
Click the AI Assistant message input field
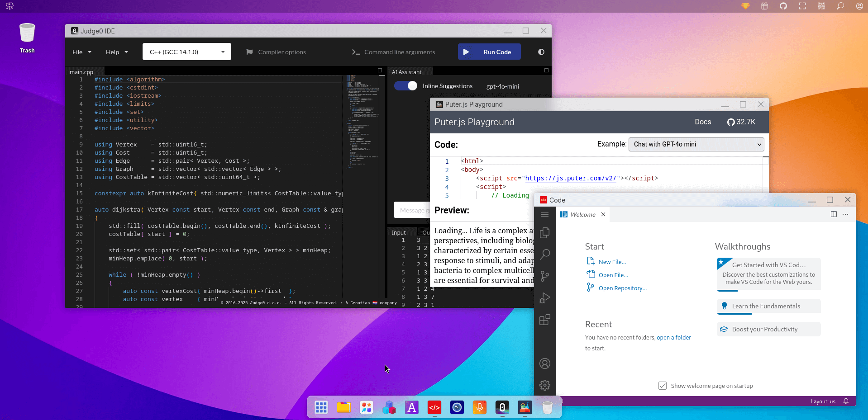coord(412,210)
